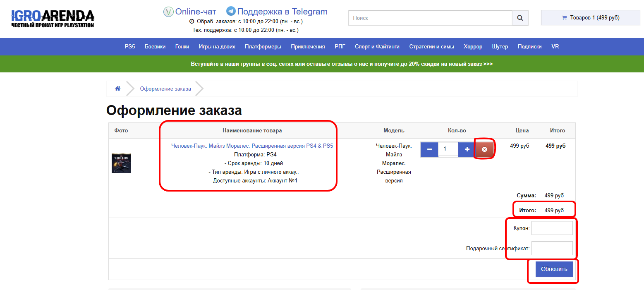Select the Гонки menu item
The height and width of the screenshot is (290, 644).
[182, 47]
